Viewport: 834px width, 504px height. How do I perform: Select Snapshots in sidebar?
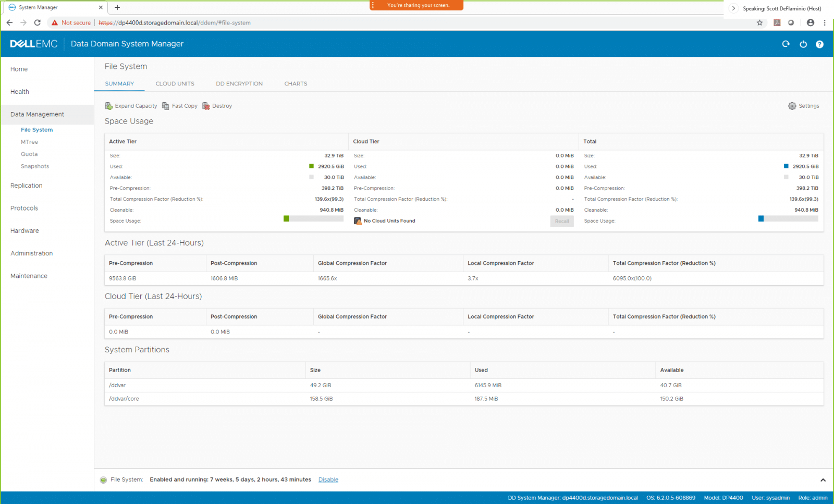point(35,166)
